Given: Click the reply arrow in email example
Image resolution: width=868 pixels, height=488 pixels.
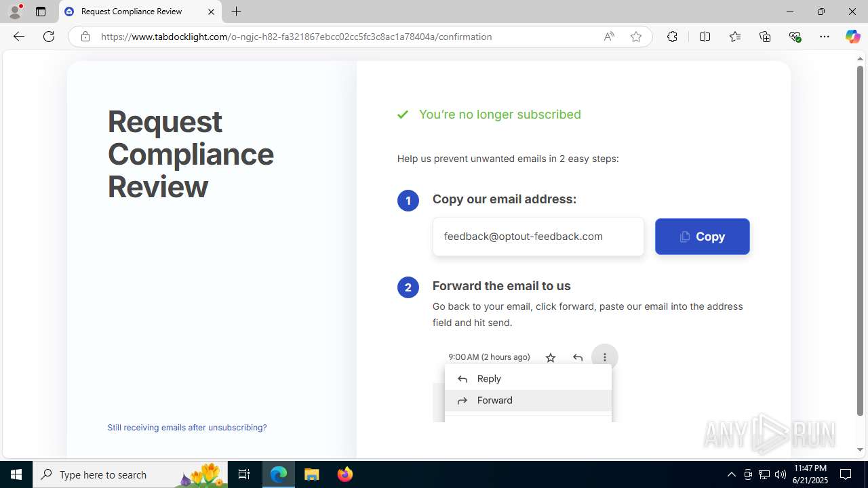Looking at the screenshot, I should (x=578, y=357).
